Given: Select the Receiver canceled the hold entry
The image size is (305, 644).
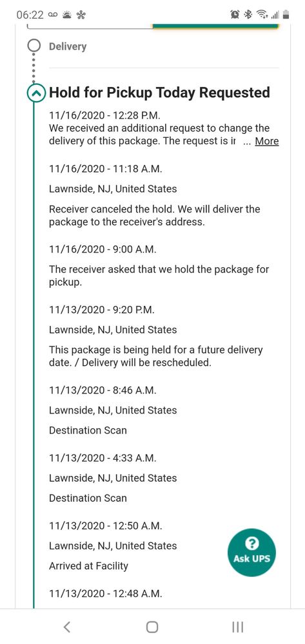Looking at the screenshot, I should tap(155, 196).
